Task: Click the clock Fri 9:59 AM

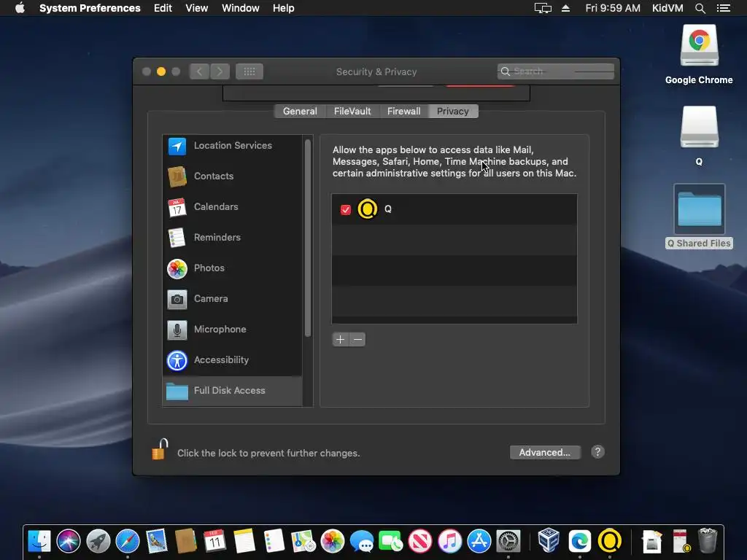Action: point(613,8)
